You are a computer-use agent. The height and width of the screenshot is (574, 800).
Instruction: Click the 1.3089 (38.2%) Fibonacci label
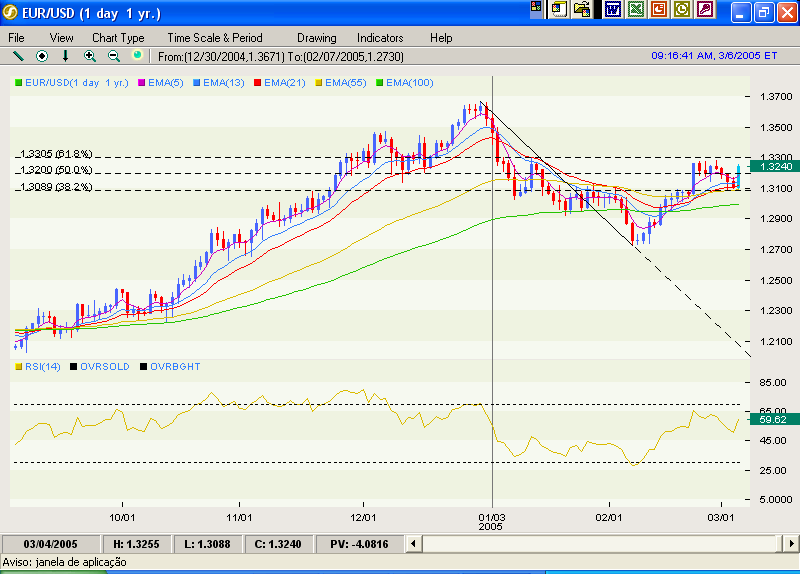[x=56, y=187]
